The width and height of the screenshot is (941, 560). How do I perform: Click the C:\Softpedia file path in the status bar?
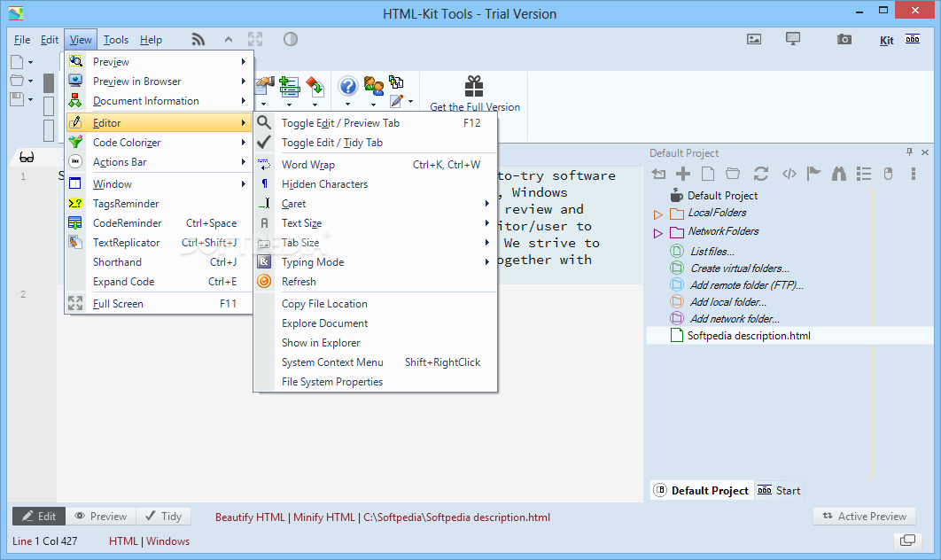456,517
